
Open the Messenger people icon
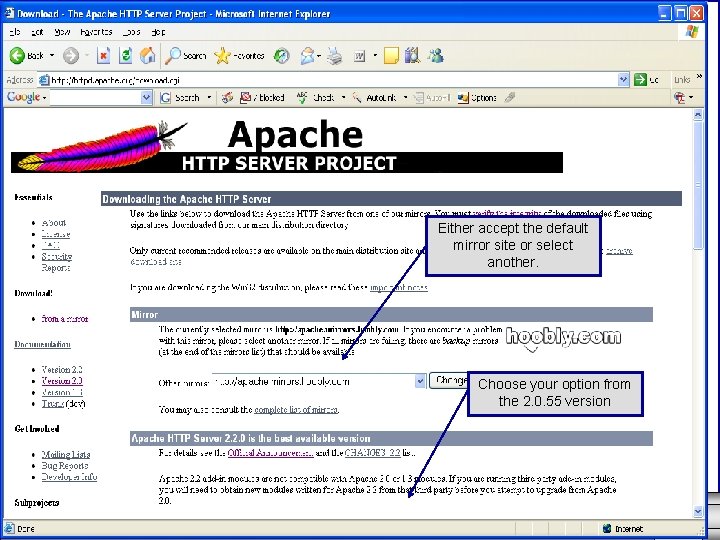(x=435, y=56)
